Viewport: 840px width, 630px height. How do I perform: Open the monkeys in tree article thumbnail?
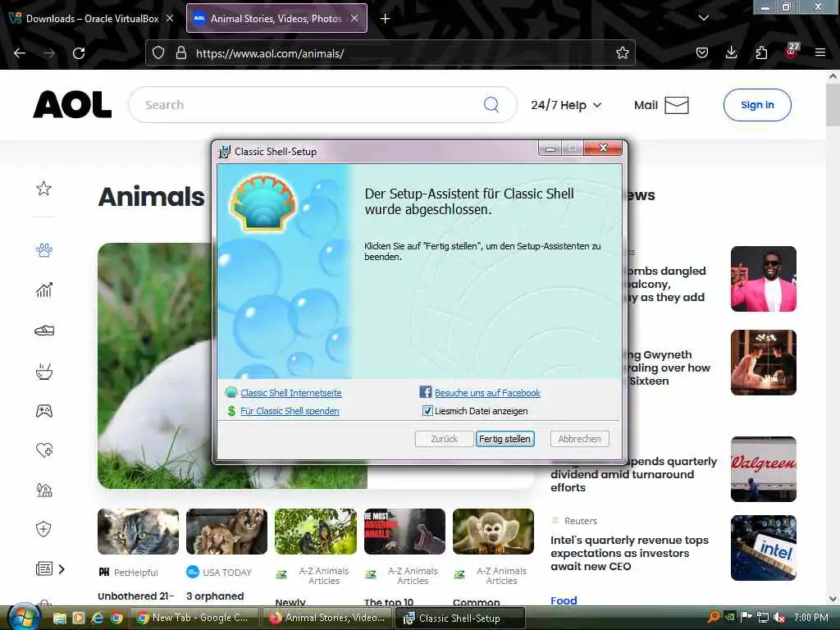coord(316,532)
